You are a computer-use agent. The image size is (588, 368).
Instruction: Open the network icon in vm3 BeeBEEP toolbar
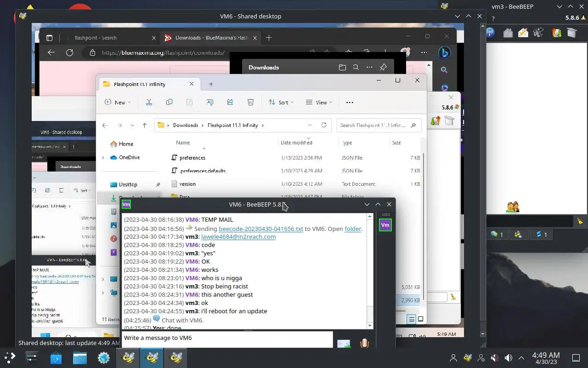coord(538,32)
